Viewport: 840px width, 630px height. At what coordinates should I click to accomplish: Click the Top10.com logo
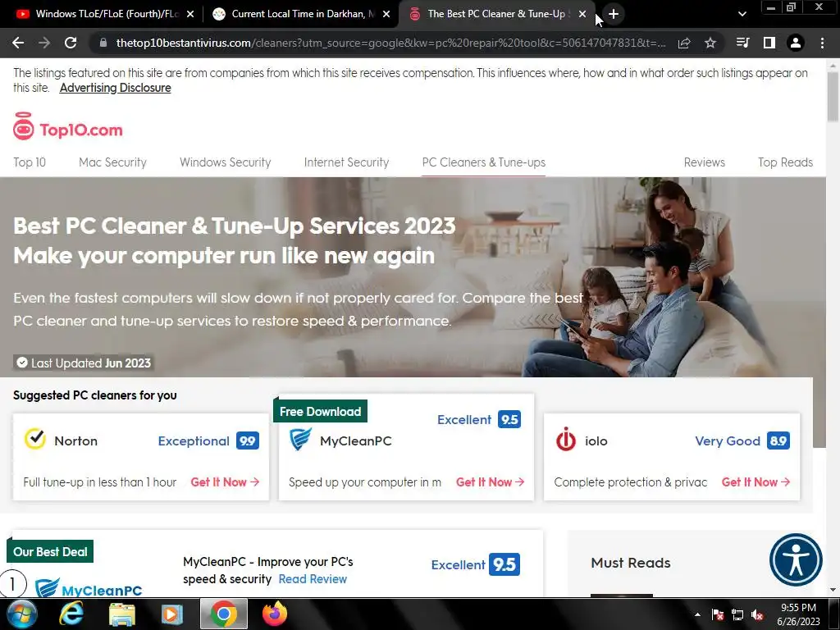(x=68, y=126)
